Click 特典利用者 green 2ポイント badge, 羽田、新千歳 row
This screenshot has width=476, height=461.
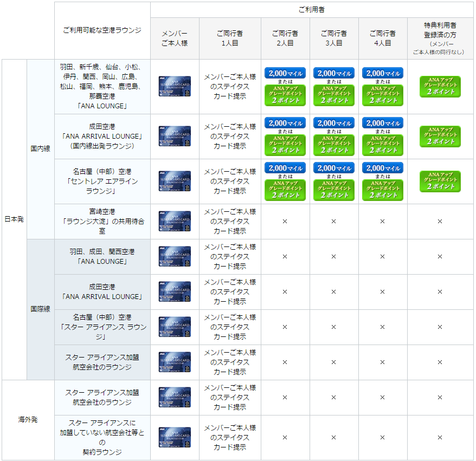tap(440, 87)
